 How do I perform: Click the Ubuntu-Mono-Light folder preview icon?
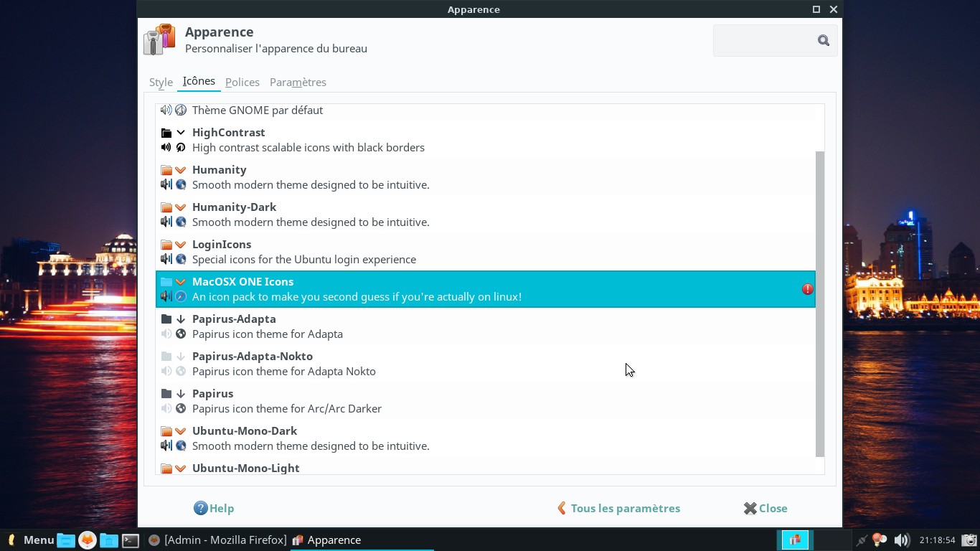166,468
